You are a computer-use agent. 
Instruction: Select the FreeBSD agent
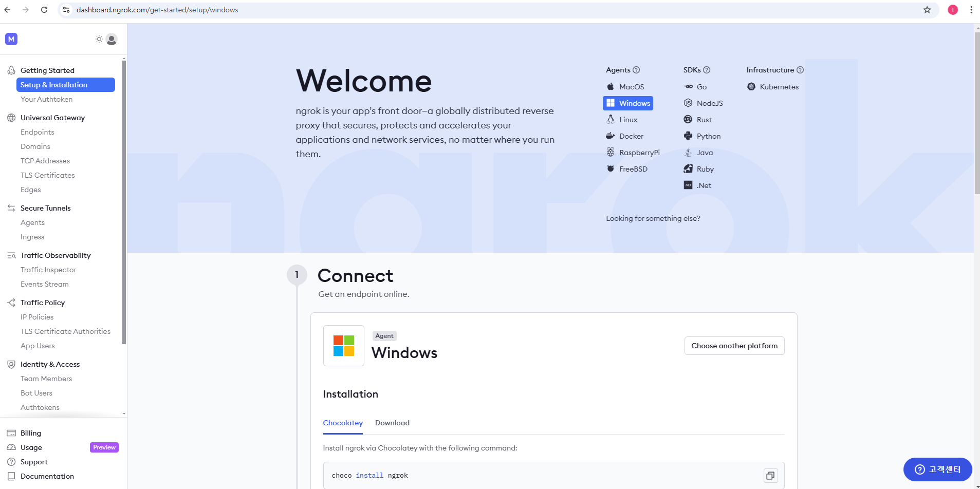627,169
